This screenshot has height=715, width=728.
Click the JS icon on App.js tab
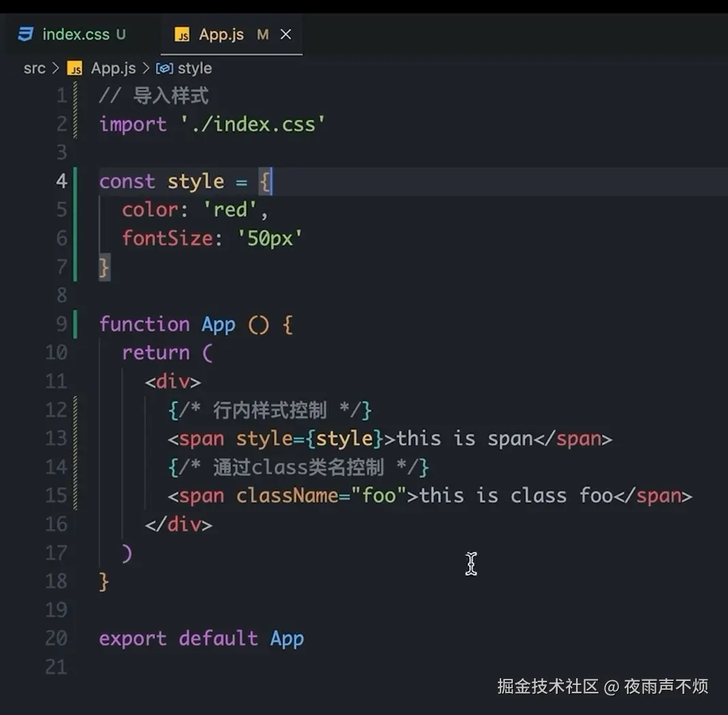tap(182, 35)
